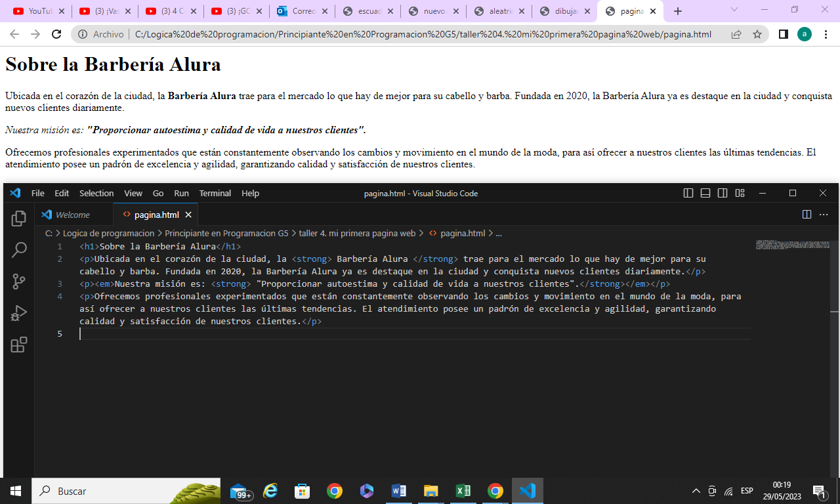The width and height of the screenshot is (840, 504).
Task: Split the editor to the right
Action: [x=807, y=215]
